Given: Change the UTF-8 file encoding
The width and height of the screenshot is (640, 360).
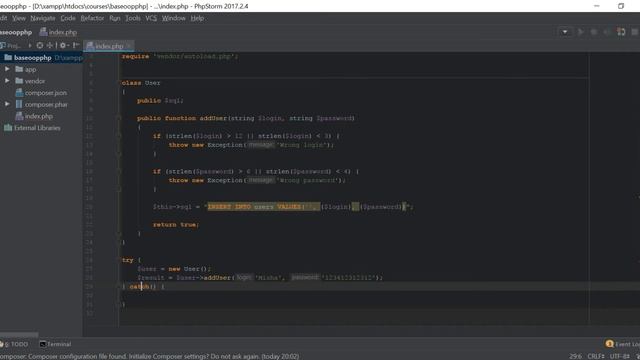Looking at the screenshot, I should [620, 356].
